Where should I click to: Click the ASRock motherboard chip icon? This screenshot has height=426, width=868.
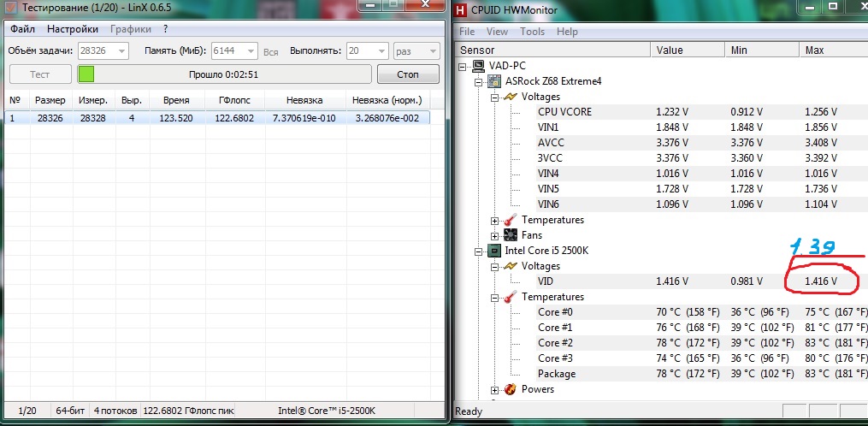coord(495,81)
